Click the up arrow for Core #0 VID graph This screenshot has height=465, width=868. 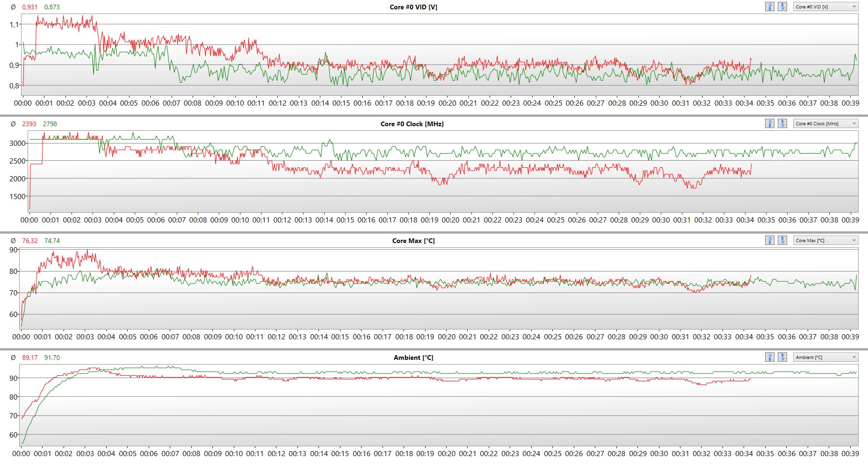[x=769, y=7]
